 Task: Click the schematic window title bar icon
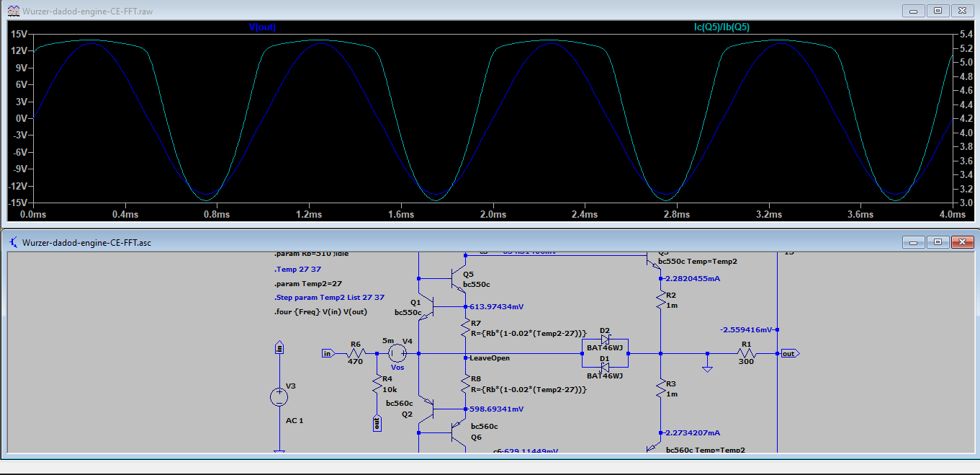(14, 243)
